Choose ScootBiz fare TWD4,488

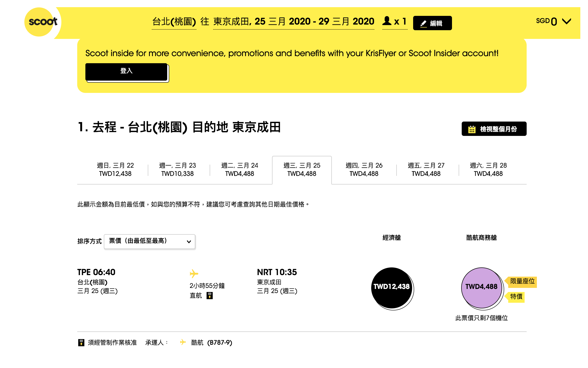pyautogui.click(x=481, y=288)
